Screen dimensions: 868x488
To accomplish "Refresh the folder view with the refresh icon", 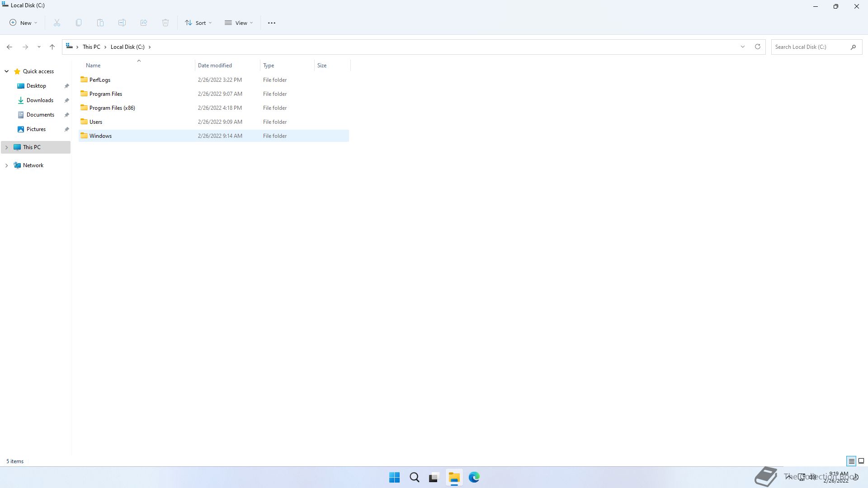I will coord(757,47).
